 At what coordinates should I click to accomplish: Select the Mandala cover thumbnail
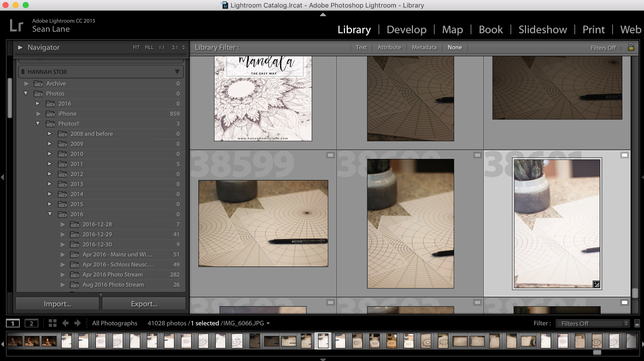click(x=263, y=98)
